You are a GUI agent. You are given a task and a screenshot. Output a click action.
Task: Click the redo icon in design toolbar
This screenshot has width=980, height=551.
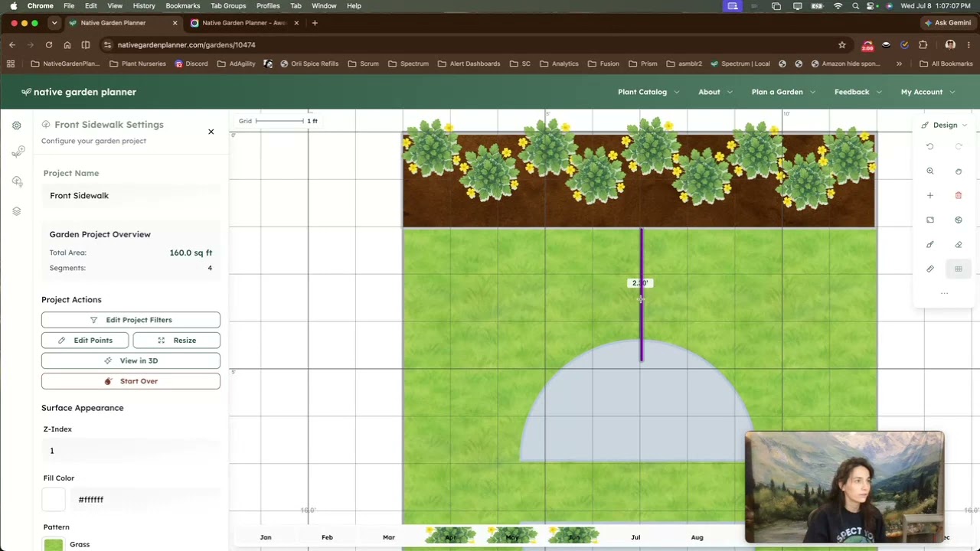coord(959,146)
